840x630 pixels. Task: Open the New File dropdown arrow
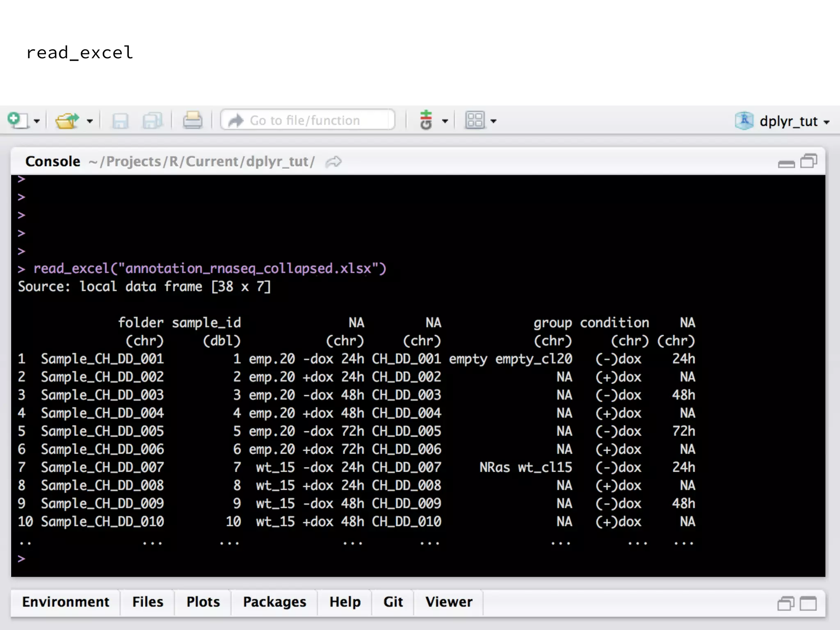tap(37, 121)
